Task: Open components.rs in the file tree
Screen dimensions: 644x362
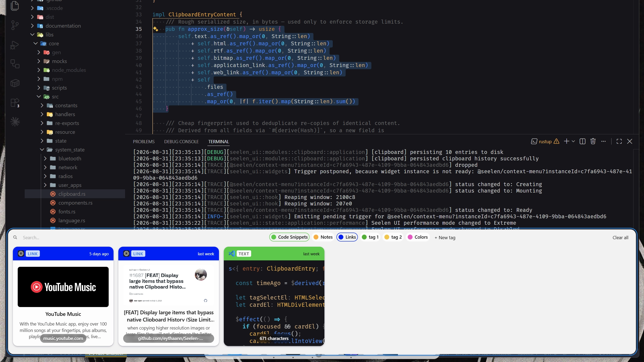Action: pos(75,203)
